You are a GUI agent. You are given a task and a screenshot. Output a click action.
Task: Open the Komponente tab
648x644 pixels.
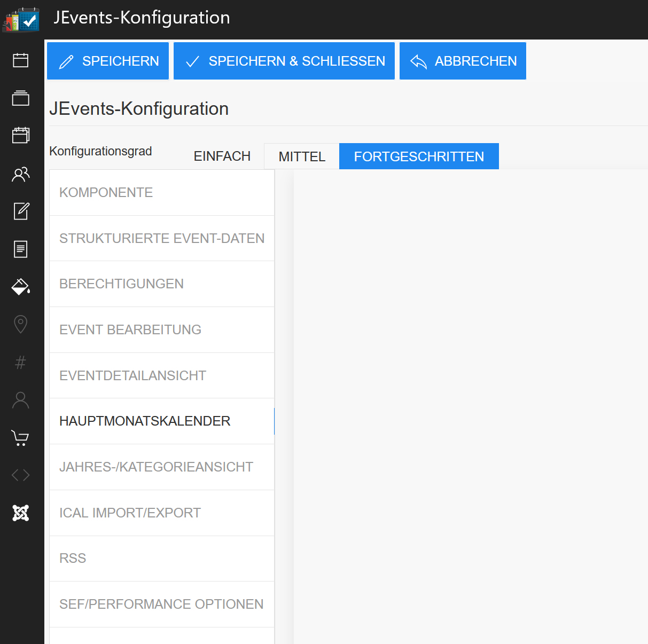point(162,193)
